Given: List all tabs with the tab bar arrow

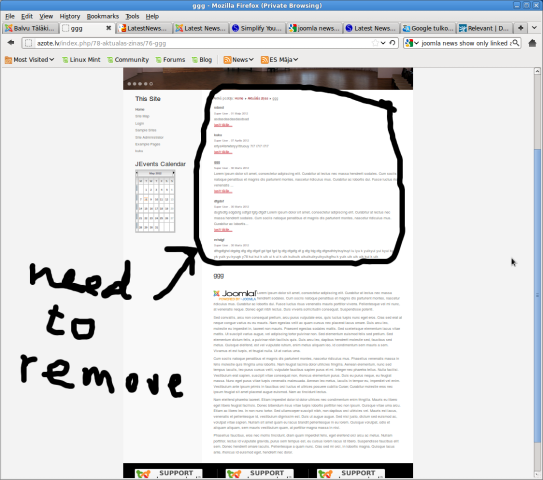Looking at the screenshot, I should click(x=534, y=28).
